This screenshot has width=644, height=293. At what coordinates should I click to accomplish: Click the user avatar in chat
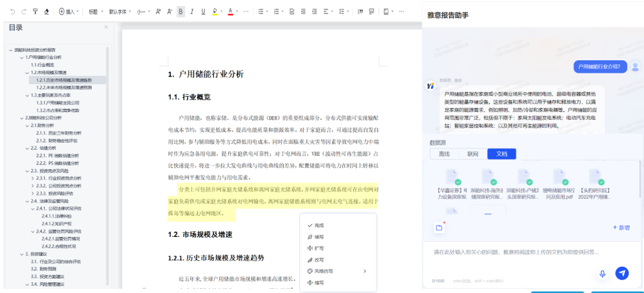636,67
